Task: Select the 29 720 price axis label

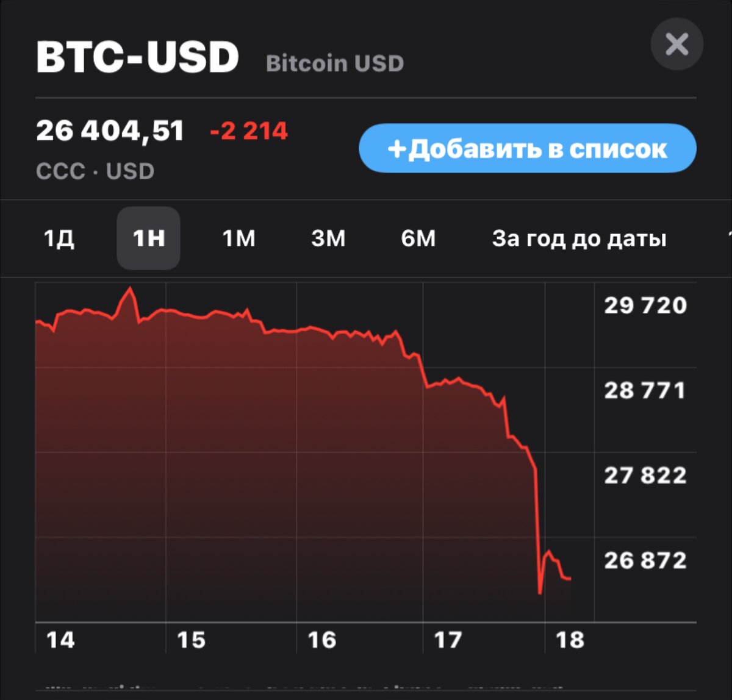Action: click(x=645, y=305)
